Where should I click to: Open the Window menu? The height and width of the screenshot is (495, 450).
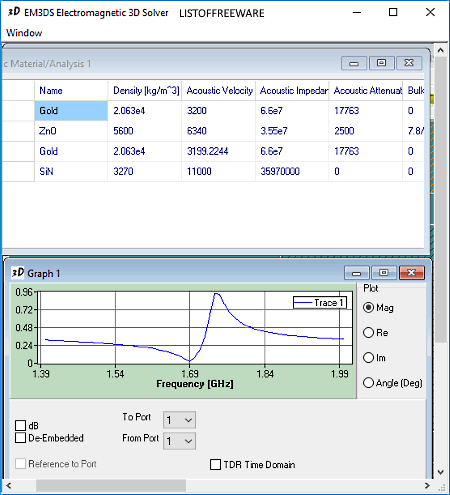click(x=24, y=33)
